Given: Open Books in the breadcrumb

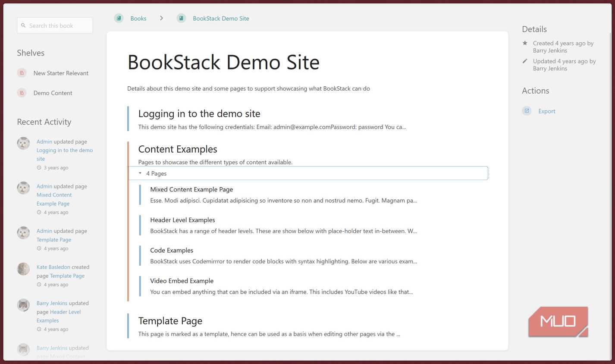Looking at the screenshot, I should pos(138,19).
